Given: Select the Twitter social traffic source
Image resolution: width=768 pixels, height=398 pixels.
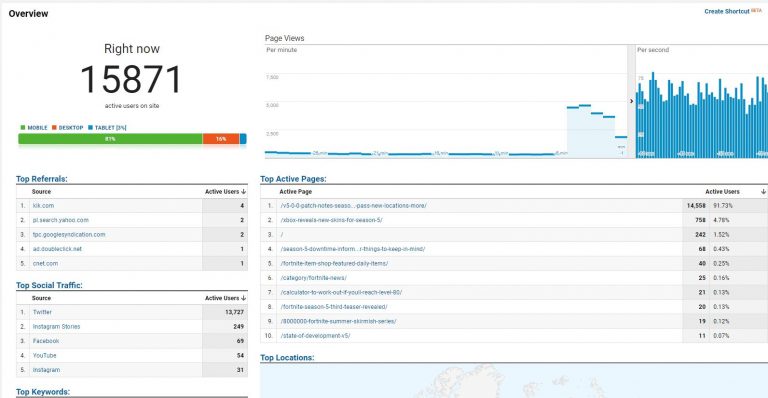Looking at the screenshot, I should 42,312.
